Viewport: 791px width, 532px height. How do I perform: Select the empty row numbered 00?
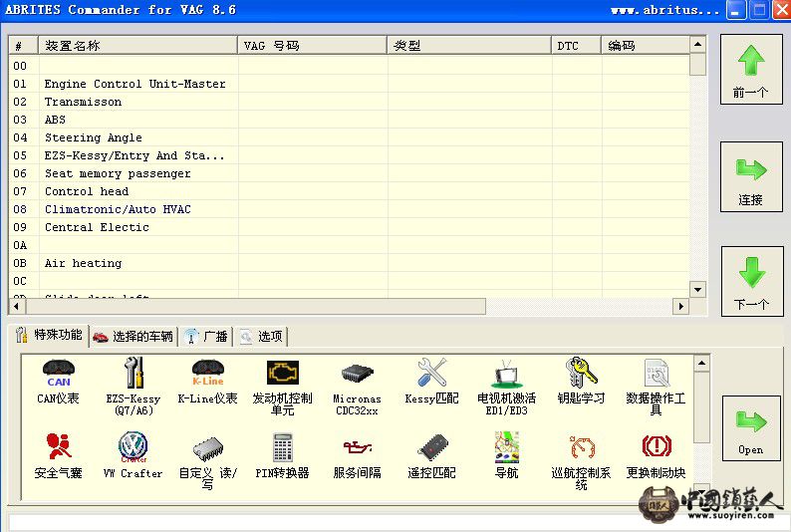point(349,66)
